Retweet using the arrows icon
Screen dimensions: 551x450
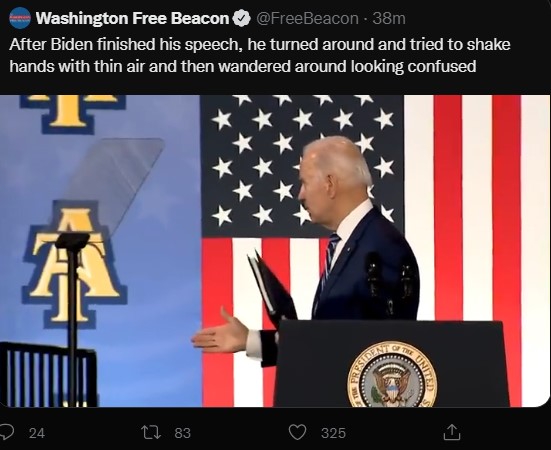pos(151,432)
